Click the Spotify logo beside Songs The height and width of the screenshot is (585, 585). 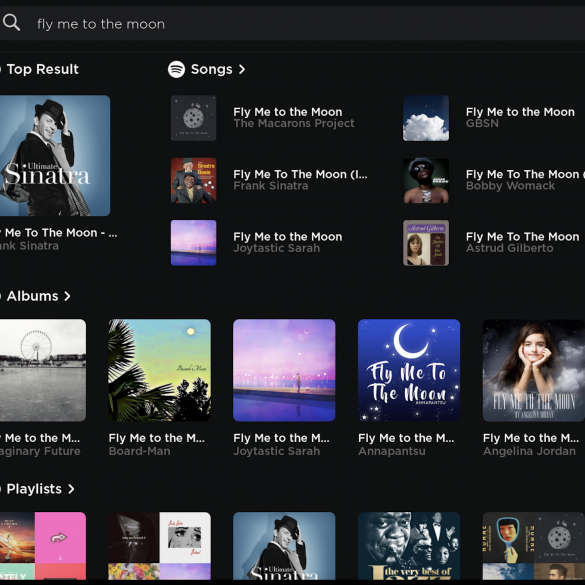176,69
